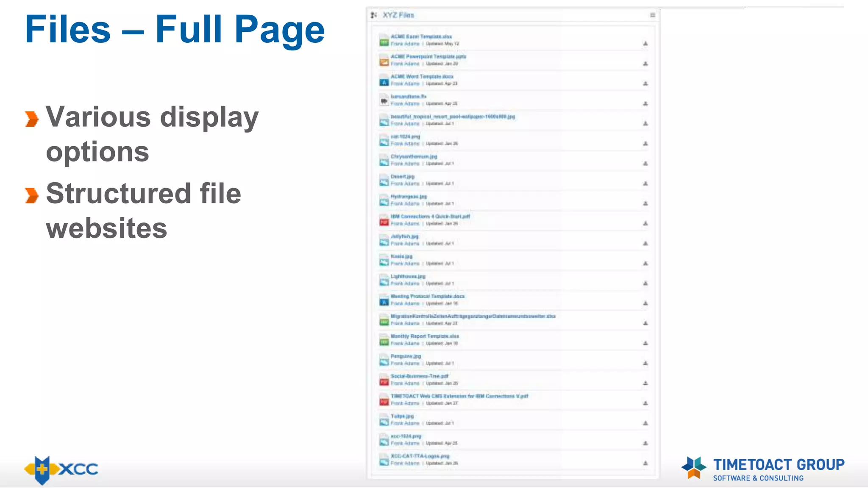Open Monthly Report Template.xlsx link
Image resolution: width=868 pixels, height=488 pixels.
click(425, 336)
